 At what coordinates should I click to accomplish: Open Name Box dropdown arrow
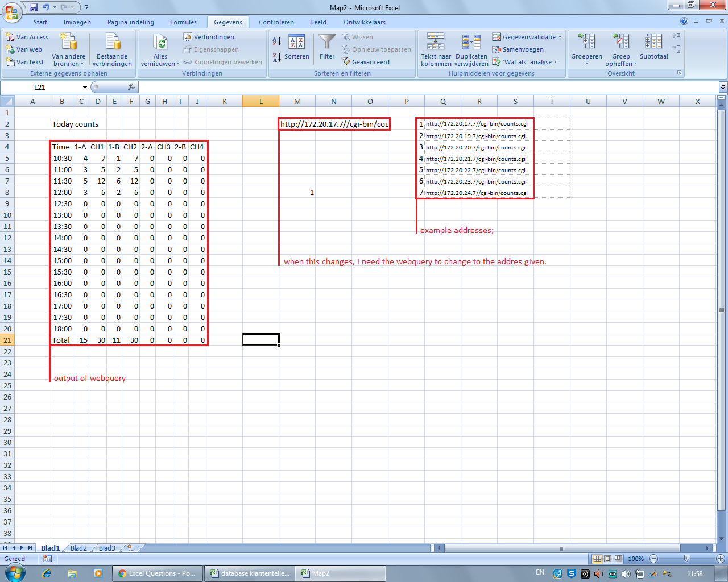[85, 87]
